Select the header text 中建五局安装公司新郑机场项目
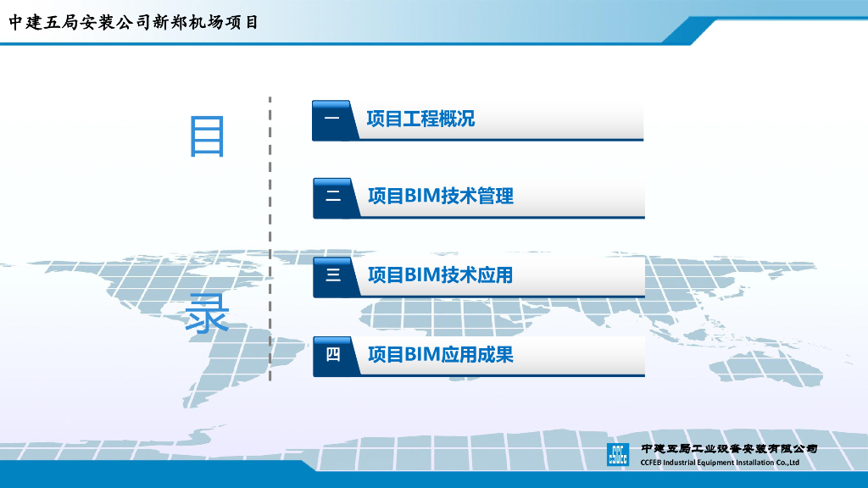The width and height of the screenshot is (868, 488). (133, 22)
